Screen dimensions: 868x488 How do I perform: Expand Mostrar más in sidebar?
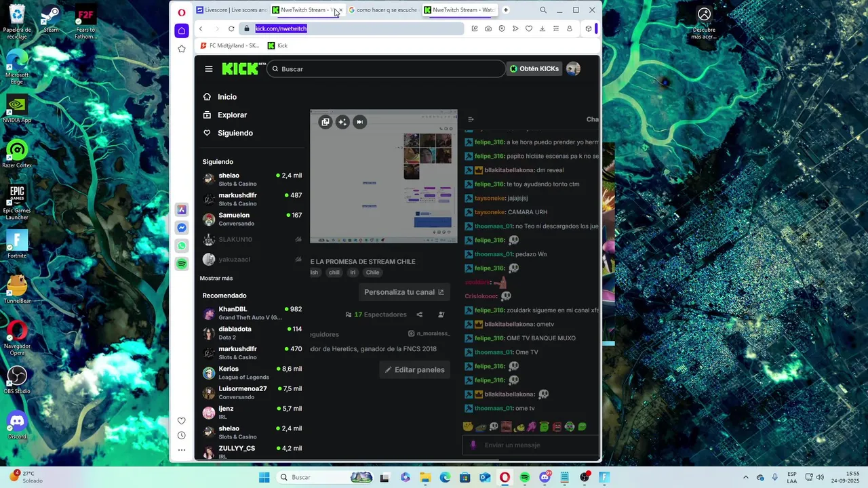tap(216, 278)
